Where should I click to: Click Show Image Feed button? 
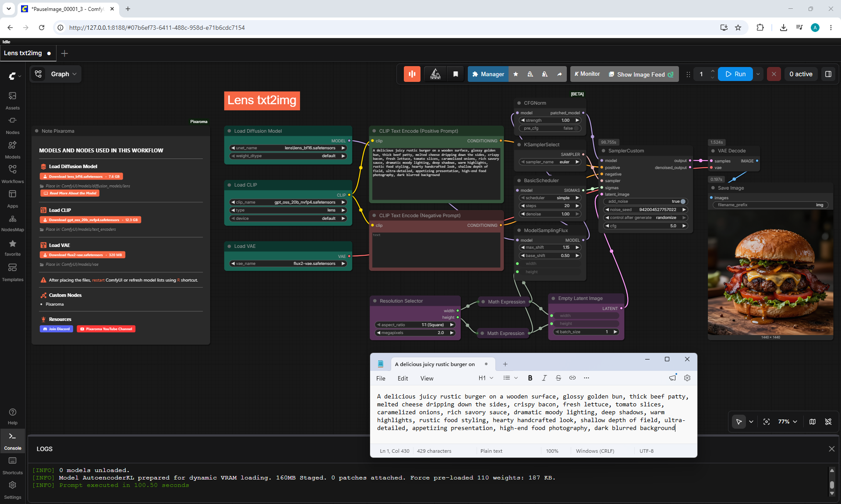[641, 74]
